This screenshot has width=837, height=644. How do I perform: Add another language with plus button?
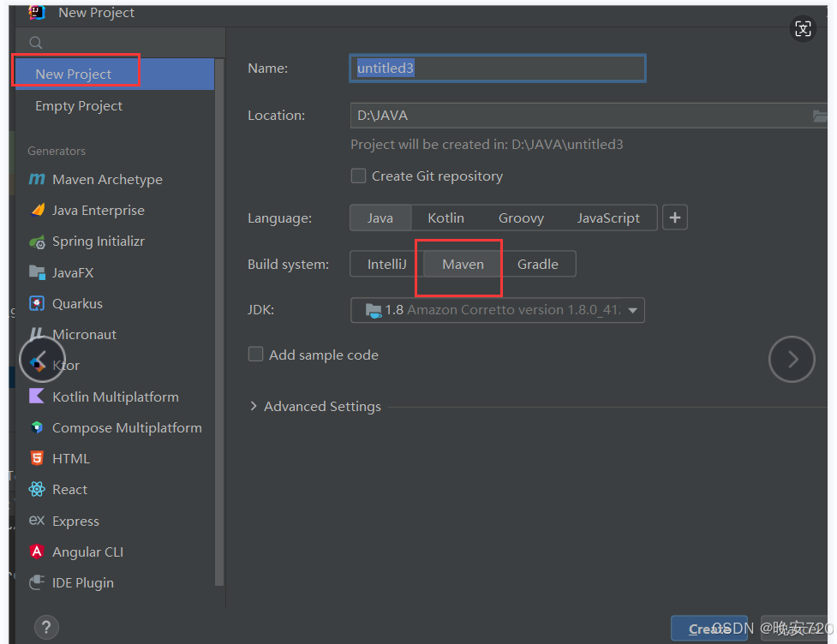(x=674, y=218)
